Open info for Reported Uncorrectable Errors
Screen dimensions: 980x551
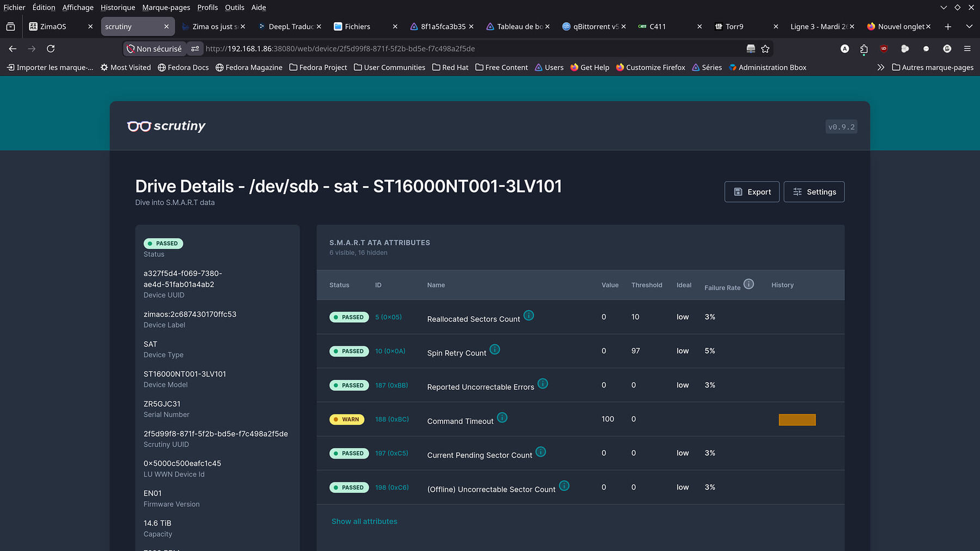(543, 383)
